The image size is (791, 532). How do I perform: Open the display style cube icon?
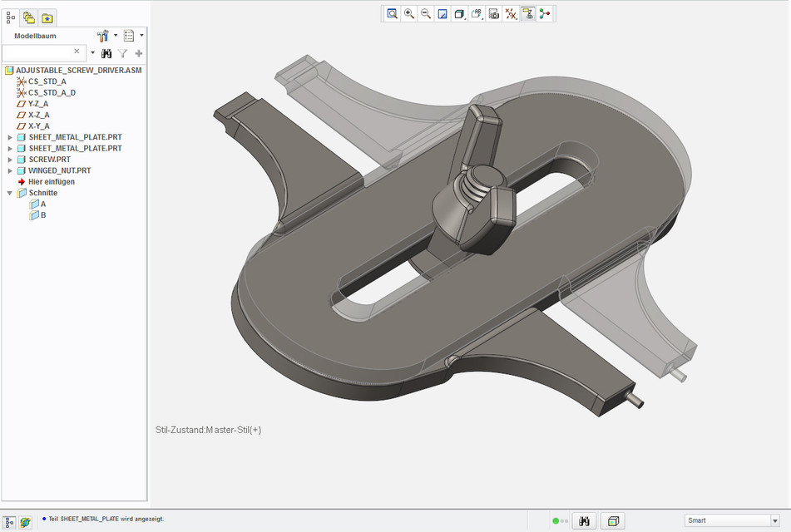(x=460, y=13)
